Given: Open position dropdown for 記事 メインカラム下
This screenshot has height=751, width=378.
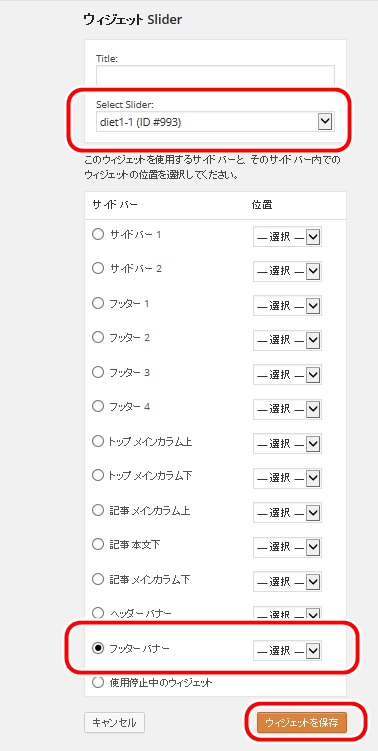Looking at the screenshot, I should (287, 582).
